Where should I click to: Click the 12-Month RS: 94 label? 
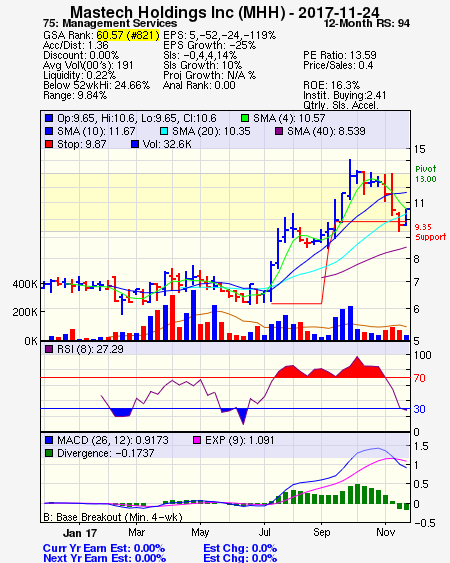tap(367, 23)
